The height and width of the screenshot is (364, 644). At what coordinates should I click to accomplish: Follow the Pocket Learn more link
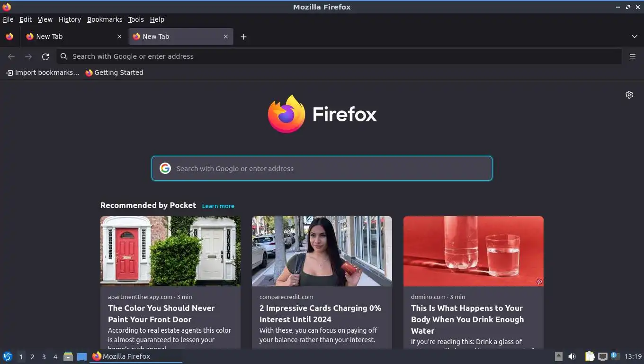coord(218,206)
